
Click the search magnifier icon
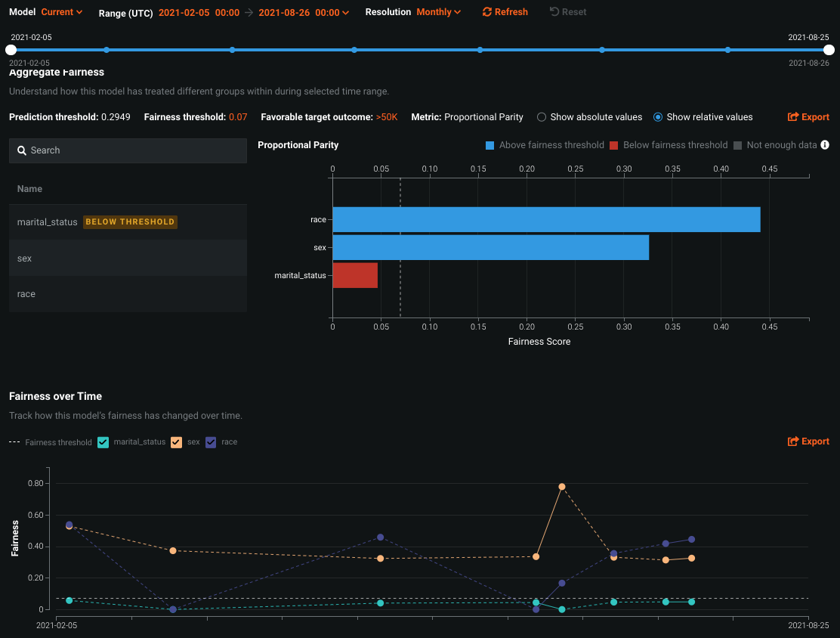[22, 150]
